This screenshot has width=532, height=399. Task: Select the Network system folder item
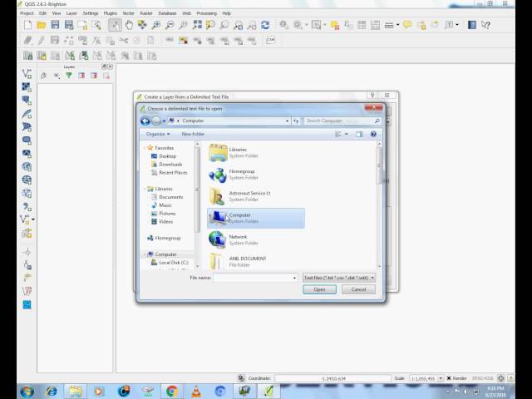point(256,239)
